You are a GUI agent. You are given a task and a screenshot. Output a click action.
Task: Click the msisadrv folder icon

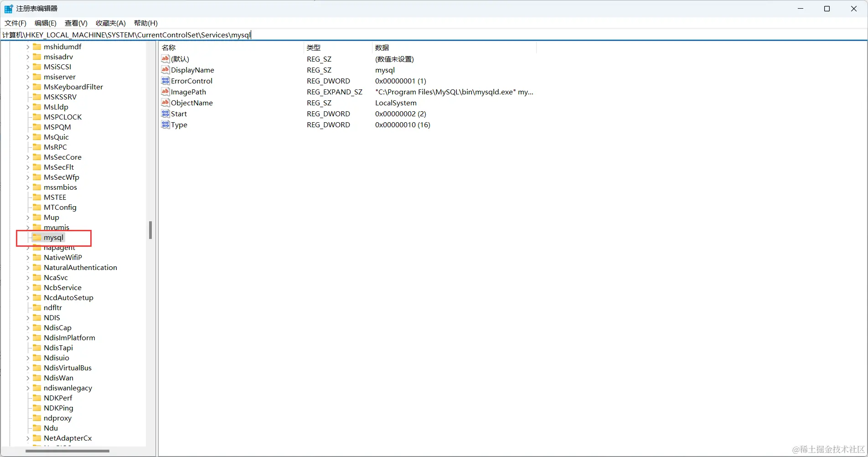(37, 57)
